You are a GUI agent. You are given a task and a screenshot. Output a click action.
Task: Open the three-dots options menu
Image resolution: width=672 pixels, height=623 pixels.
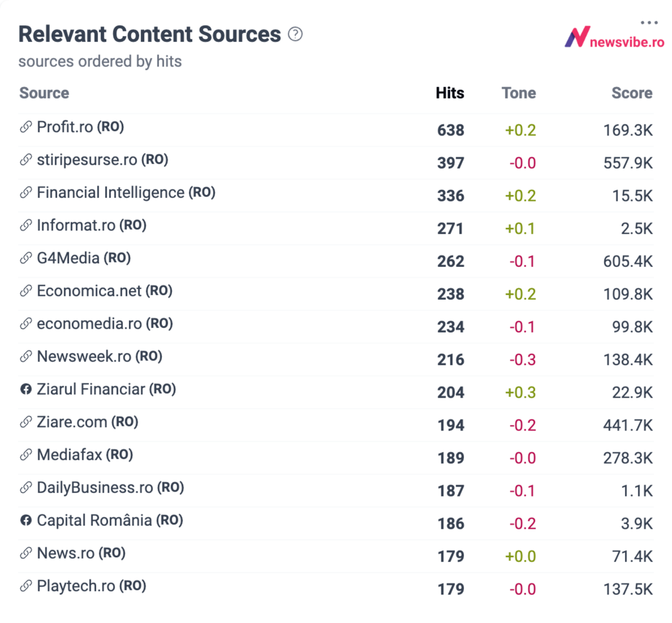coord(649,23)
